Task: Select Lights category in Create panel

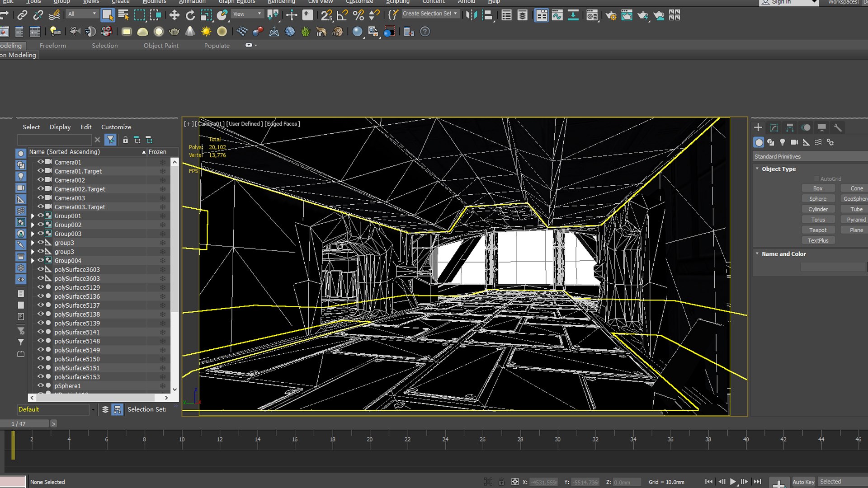Action: (783, 142)
